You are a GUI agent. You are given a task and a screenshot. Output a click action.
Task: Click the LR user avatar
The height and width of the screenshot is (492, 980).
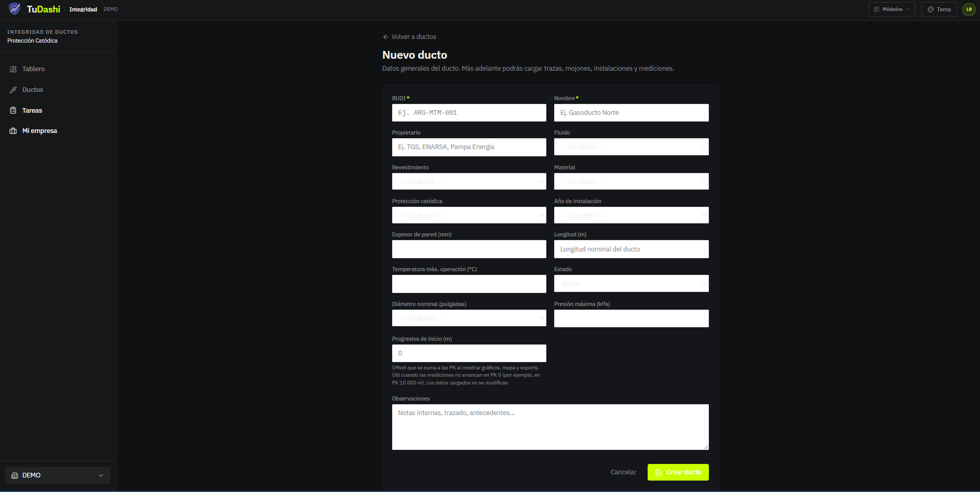(969, 9)
